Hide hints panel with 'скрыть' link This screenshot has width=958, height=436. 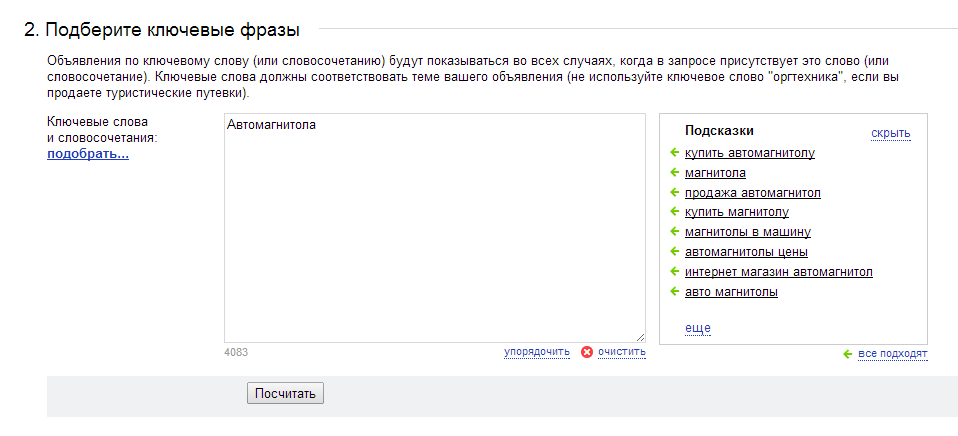pos(890,133)
